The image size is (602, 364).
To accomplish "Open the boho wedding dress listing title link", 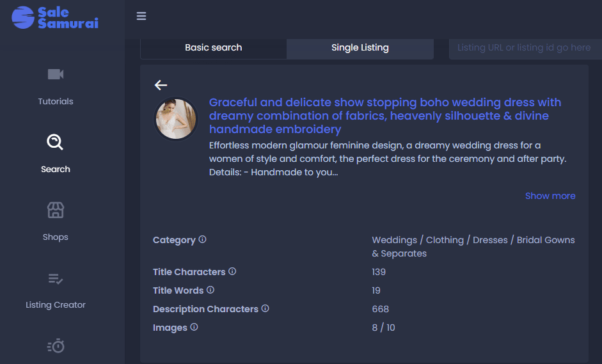I will tap(385, 116).
